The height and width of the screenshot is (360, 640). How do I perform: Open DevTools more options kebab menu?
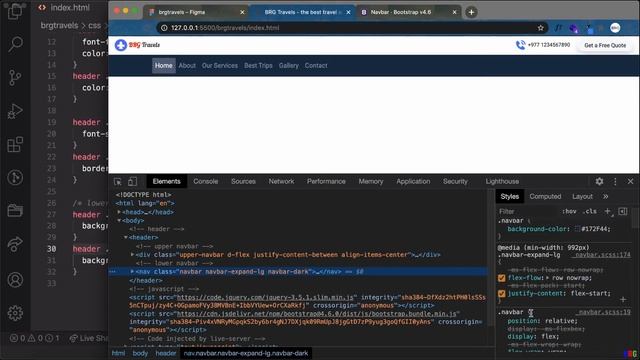click(615, 181)
